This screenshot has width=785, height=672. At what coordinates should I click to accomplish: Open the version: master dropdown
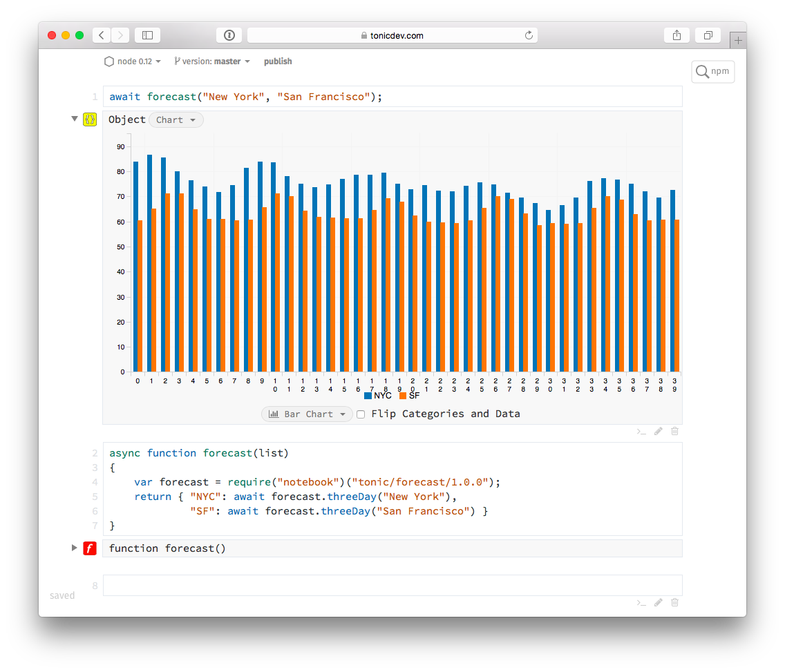212,61
